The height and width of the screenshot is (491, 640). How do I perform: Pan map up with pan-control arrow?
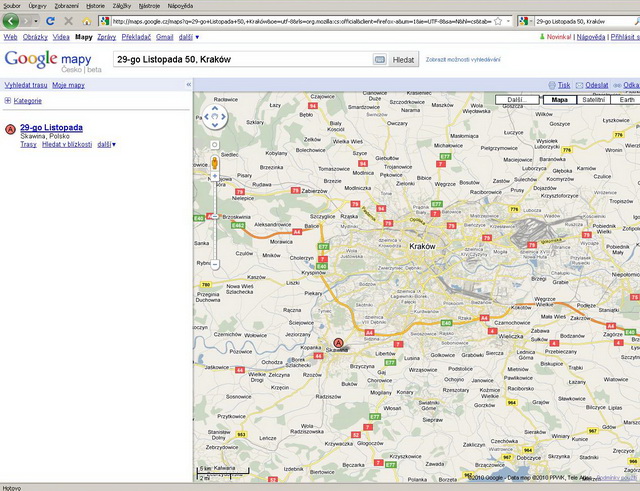pyautogui.click(x=215, y=108)
